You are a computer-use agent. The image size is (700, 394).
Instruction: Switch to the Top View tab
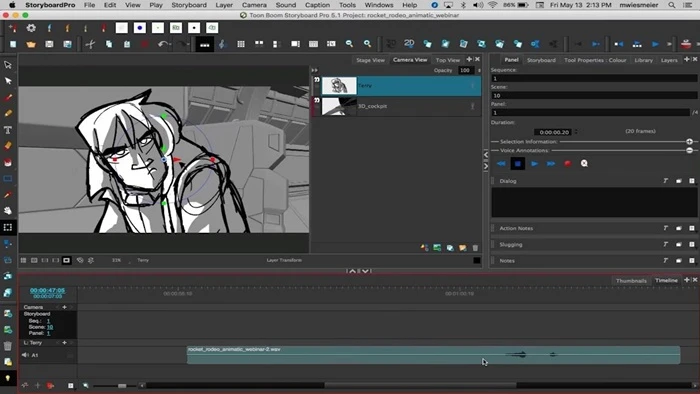(x=448, y=60)
